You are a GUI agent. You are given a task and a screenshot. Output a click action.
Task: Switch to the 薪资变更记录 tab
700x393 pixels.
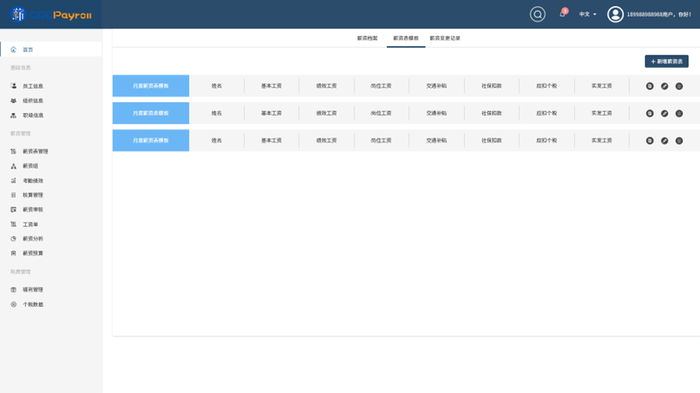445,38
